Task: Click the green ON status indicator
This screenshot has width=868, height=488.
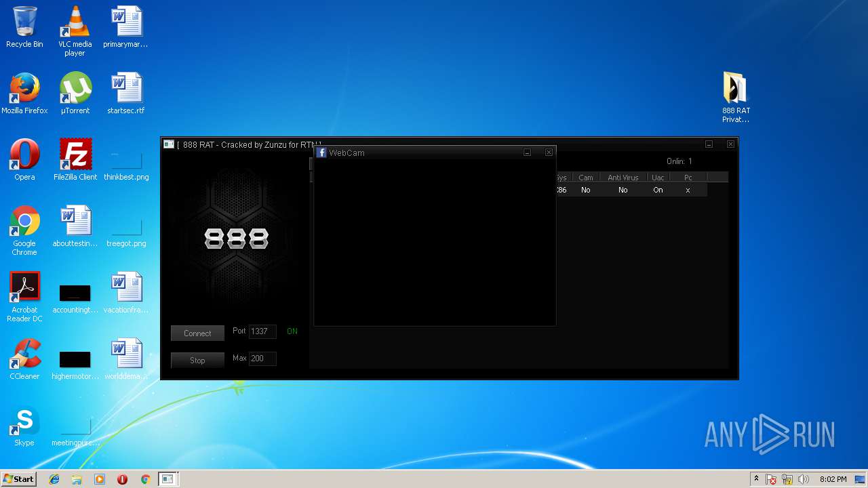Action: (x=292, y=331)
